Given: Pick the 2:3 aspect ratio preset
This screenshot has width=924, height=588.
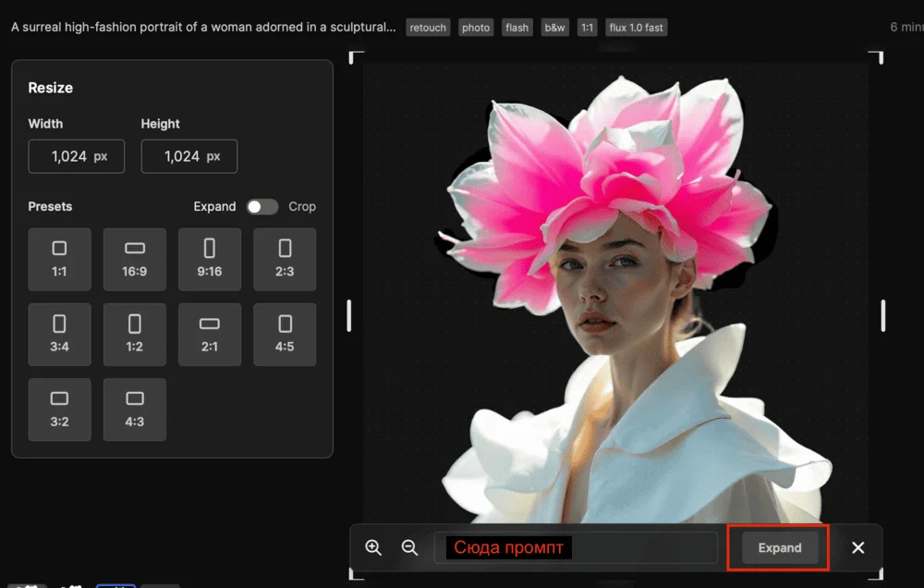Looking at the screenshot, I should pyautogui.click(x=285, y=259).
